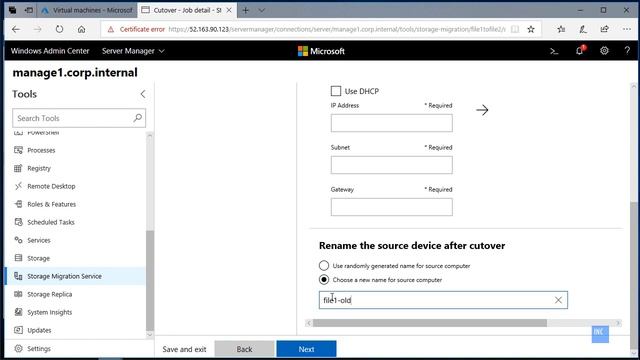Click the manage1.corp.internal heading
Viewport: 640px width, 360px height.
pos(75,73)
